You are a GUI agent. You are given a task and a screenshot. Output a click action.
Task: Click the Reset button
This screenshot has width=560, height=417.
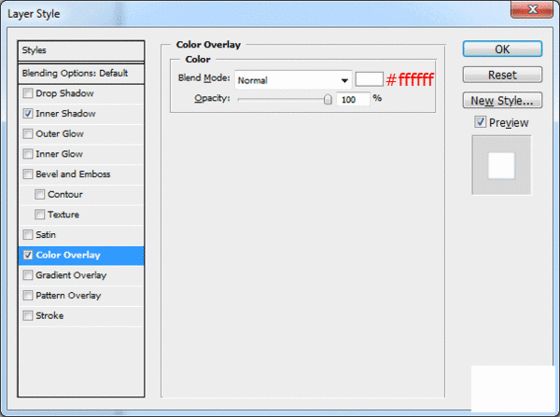tap(502, 75)
